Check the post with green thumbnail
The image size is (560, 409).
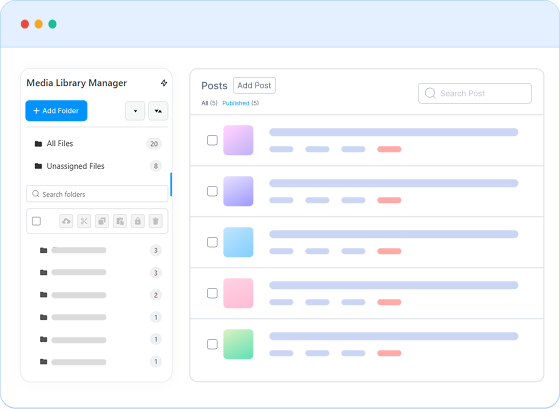pos(212,344)
